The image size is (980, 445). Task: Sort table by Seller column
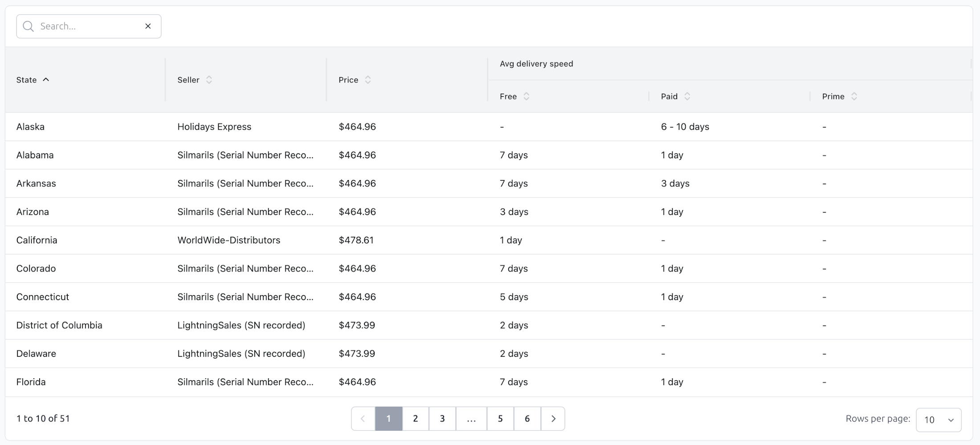[208, 80]
